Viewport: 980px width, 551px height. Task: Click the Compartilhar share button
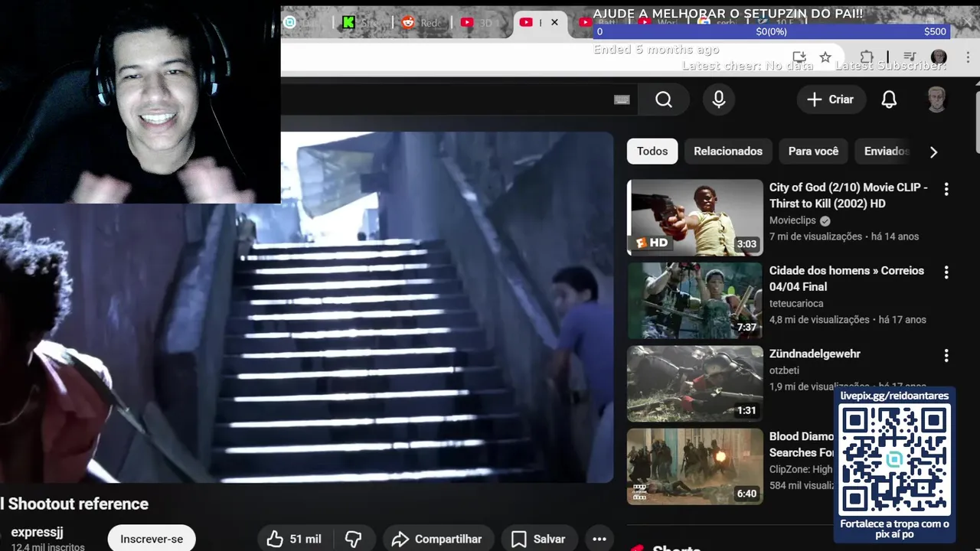[437, 539]
